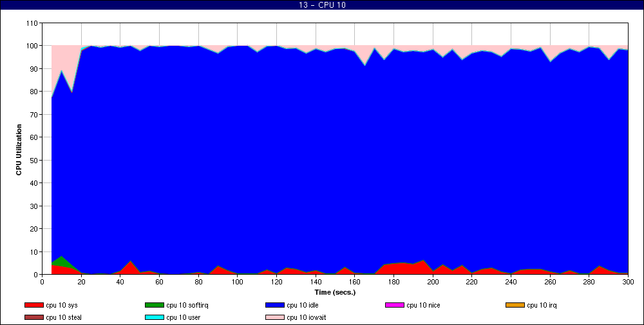Select the 'cpu 10 sys' legend label
Viewport: 644px width, 325px height.
62,305
